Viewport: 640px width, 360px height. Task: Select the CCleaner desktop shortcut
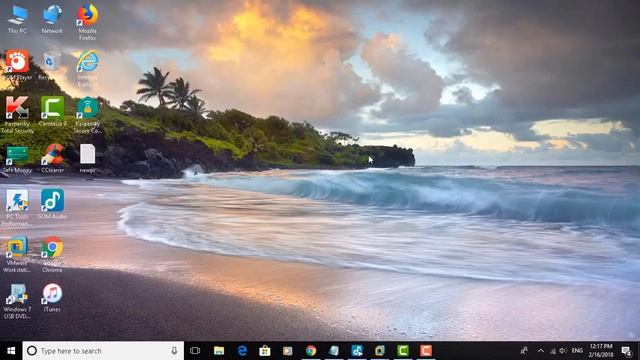[52, 159]
